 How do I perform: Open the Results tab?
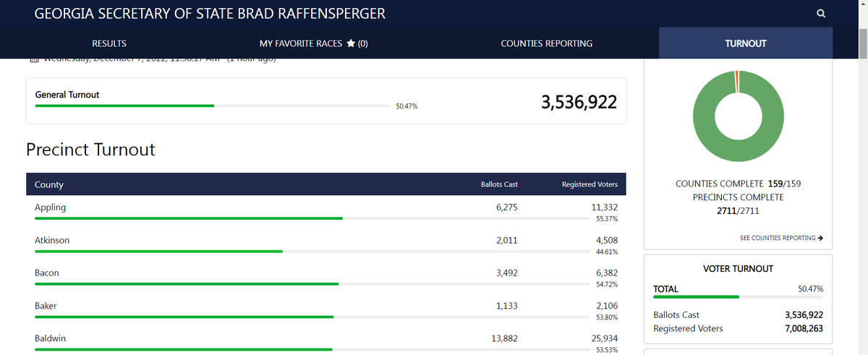coord(109,43)
